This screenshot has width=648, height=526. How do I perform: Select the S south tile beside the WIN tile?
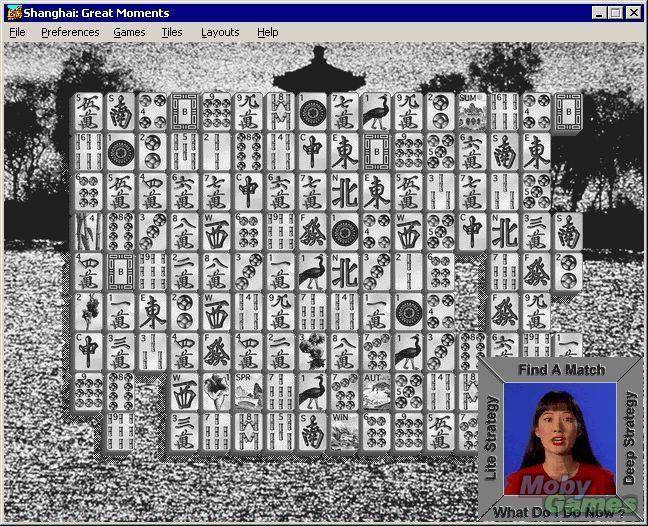pyautogui.click(x=312, y=432)
